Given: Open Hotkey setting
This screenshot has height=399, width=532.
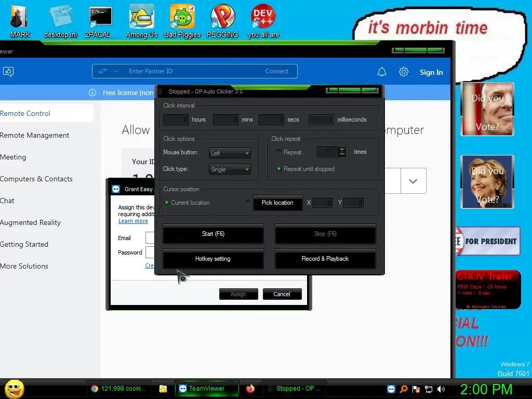Looking at the screenshot, I should (213, 259).
